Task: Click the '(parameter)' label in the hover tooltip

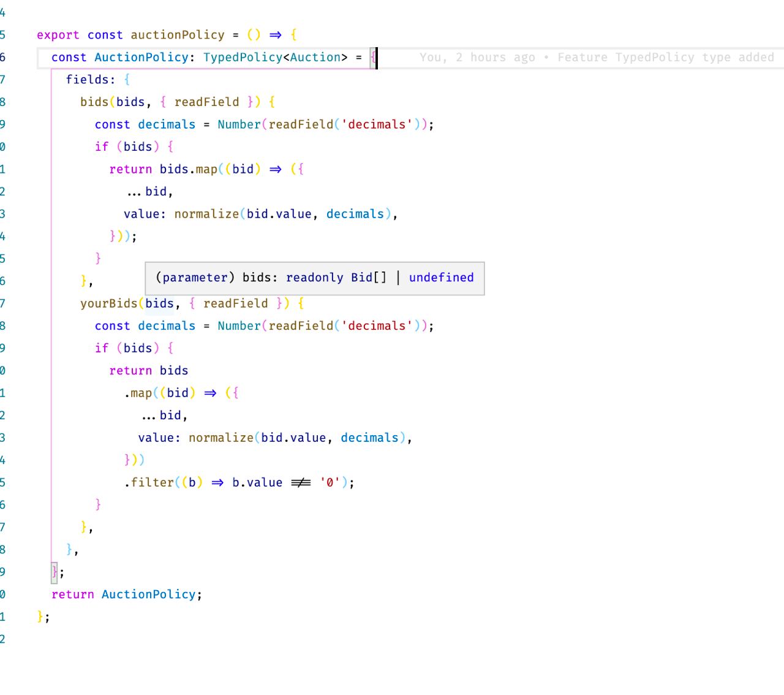Action: point(195,278)
